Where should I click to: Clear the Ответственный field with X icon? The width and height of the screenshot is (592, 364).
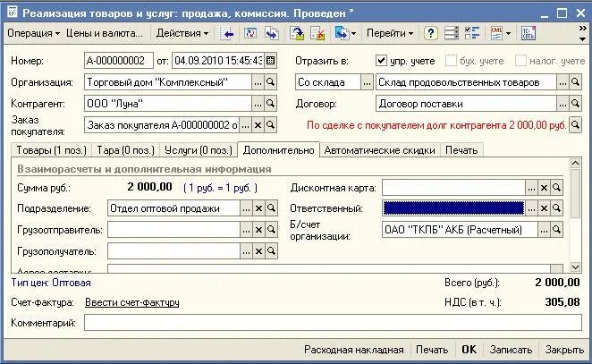coord(544,208)
